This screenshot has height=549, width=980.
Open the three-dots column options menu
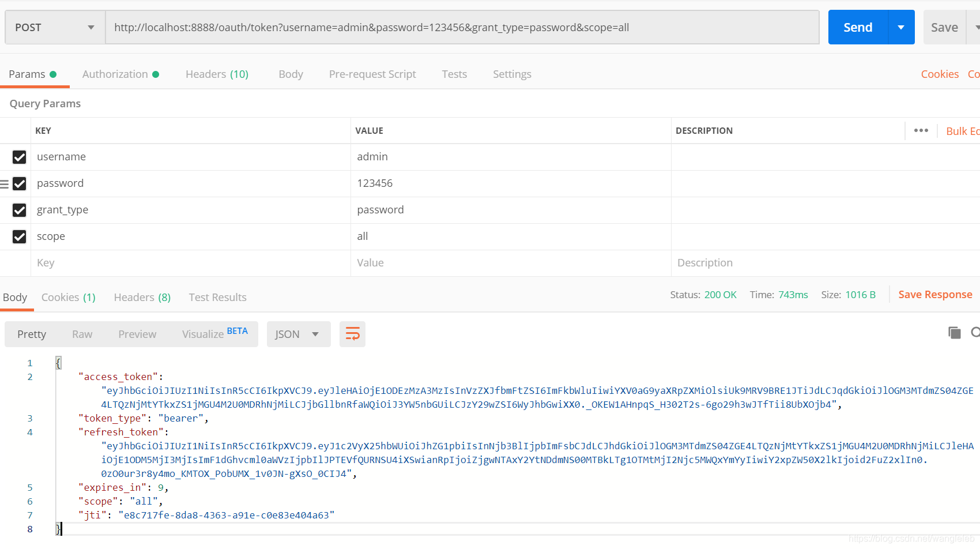pyautogui.click(x=921, y=130)
